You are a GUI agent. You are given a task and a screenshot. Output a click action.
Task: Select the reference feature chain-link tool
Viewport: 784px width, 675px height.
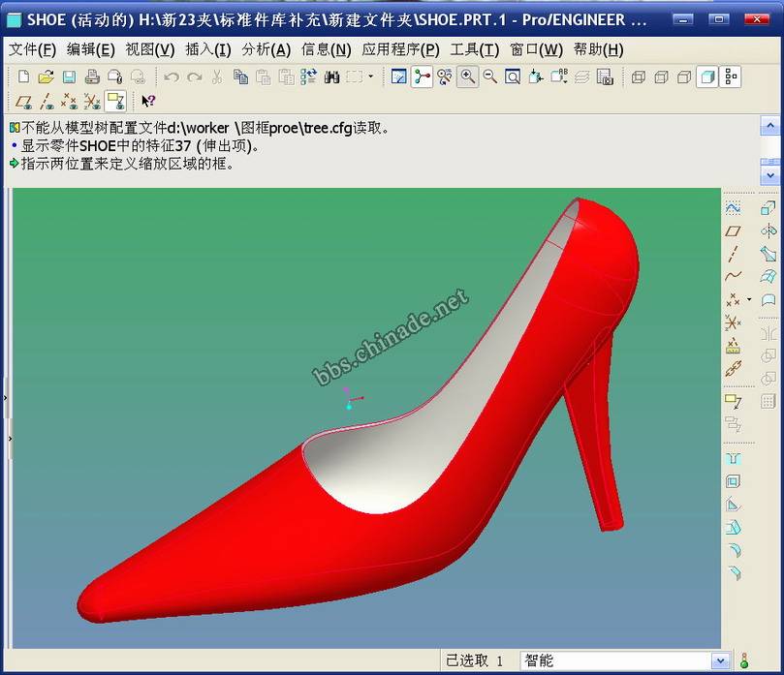[733, 369]
